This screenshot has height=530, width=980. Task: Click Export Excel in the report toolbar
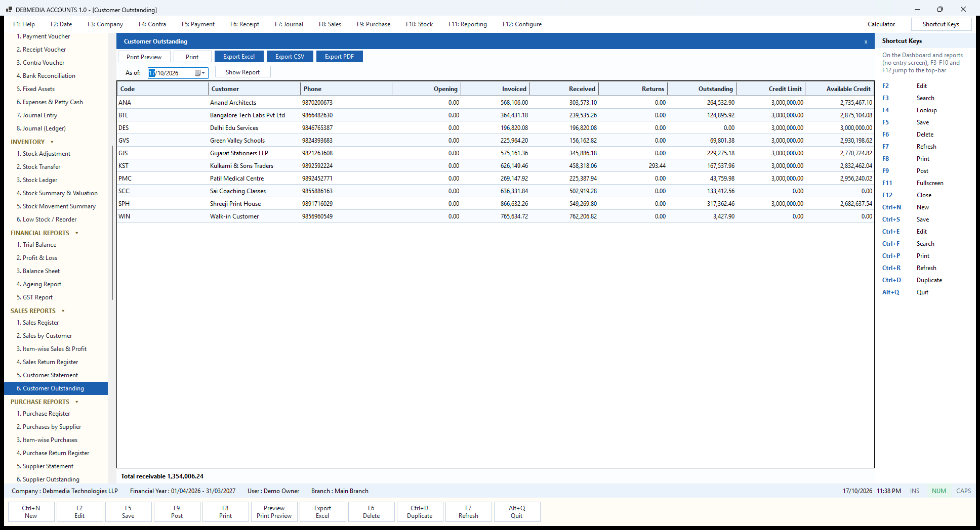click(x=239, y=57)
